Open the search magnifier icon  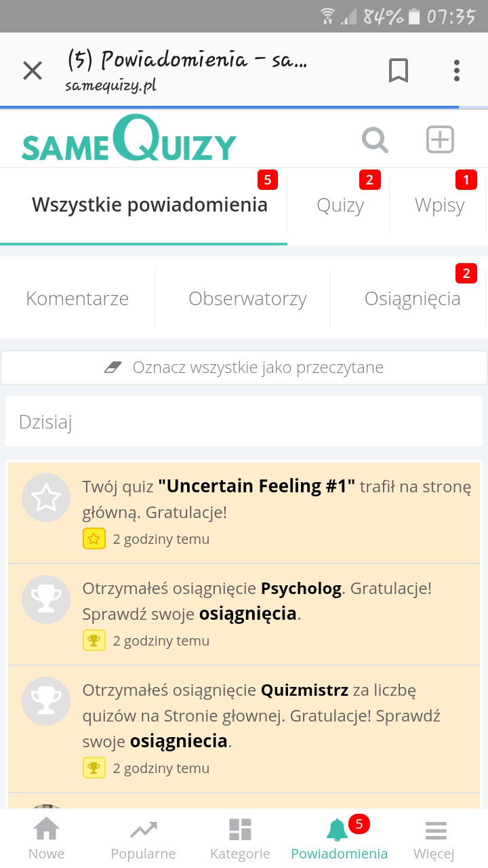pos(375,140)
